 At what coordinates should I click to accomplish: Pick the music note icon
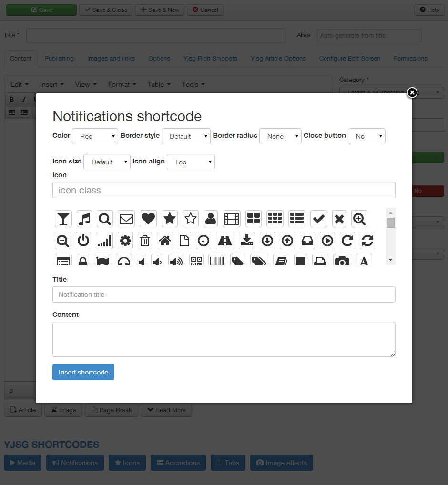tap(84, 219)
